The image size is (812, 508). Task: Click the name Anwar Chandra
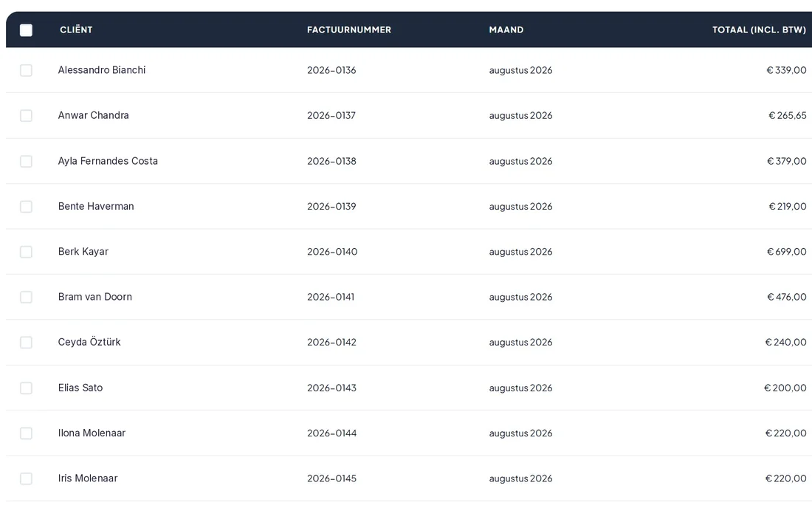coord(93,115)
